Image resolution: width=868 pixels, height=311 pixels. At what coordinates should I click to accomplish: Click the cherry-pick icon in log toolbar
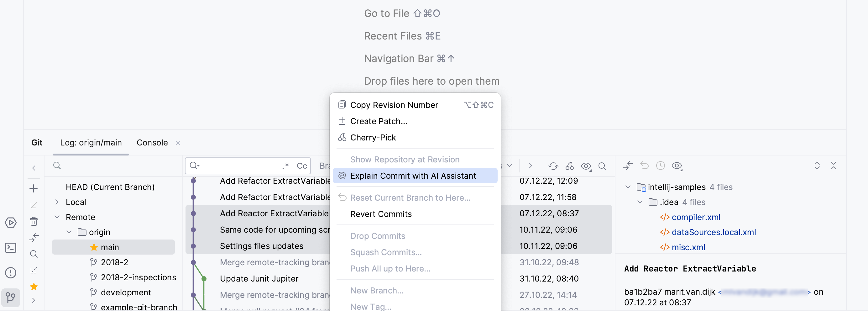(x=569, y=166)
